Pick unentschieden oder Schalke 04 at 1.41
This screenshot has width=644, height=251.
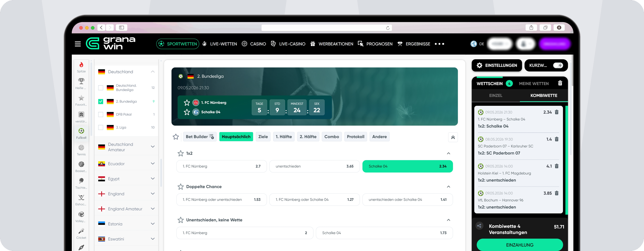[x=407, y=200]
